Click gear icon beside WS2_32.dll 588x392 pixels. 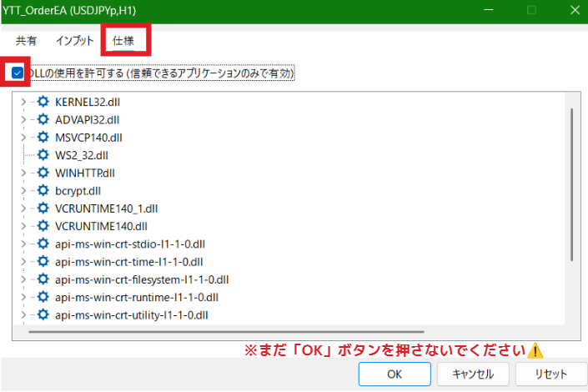pyautogui.click(x=43, y=155)
